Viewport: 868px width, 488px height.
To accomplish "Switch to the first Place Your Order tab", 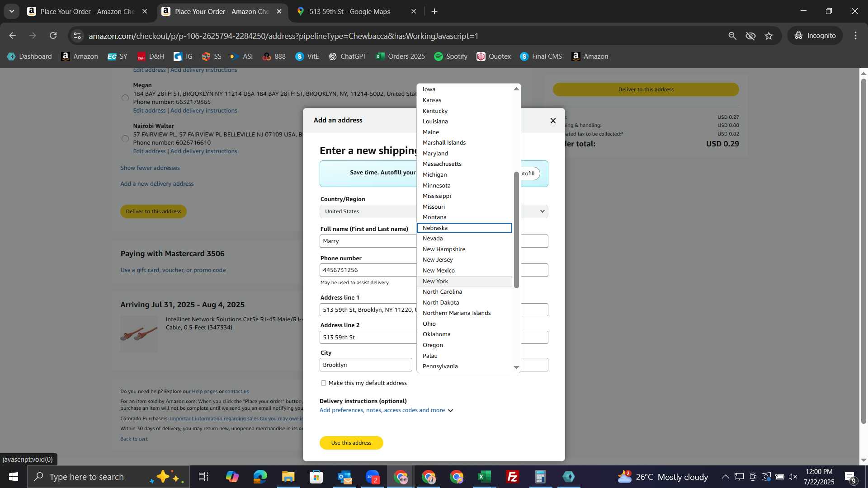I will 87,11.
